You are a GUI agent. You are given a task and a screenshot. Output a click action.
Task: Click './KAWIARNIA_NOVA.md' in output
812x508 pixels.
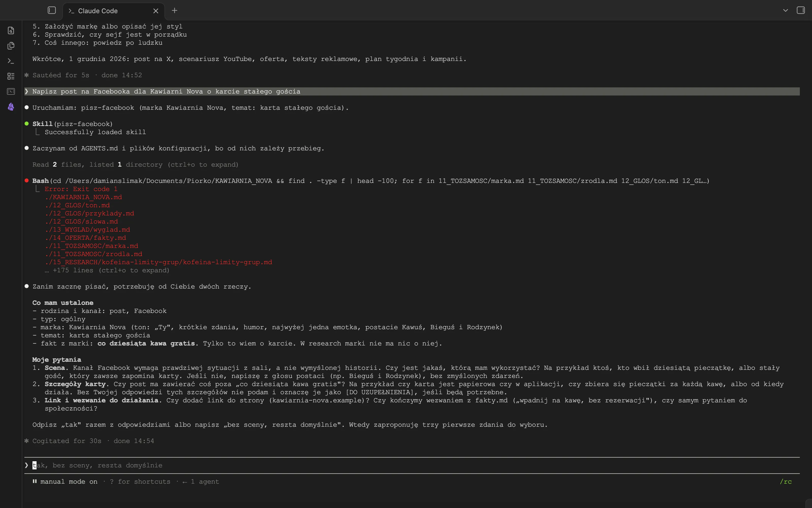click(x=83, y=197)
